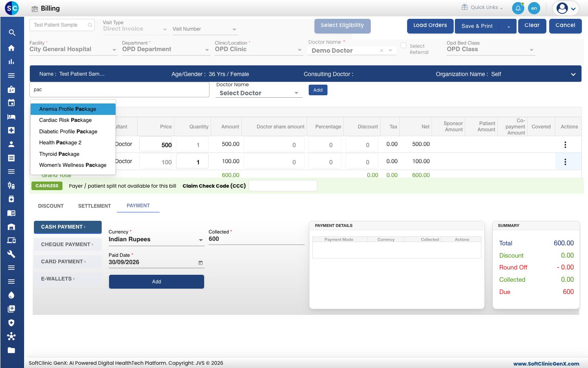Click the Cancel button
The height and width of the screenshot is (368, 588).
pos(565,26)
